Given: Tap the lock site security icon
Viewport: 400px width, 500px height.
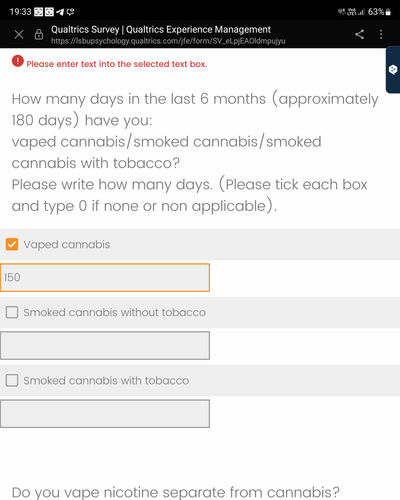Looking at the screenshot, I should coord(39,34).
